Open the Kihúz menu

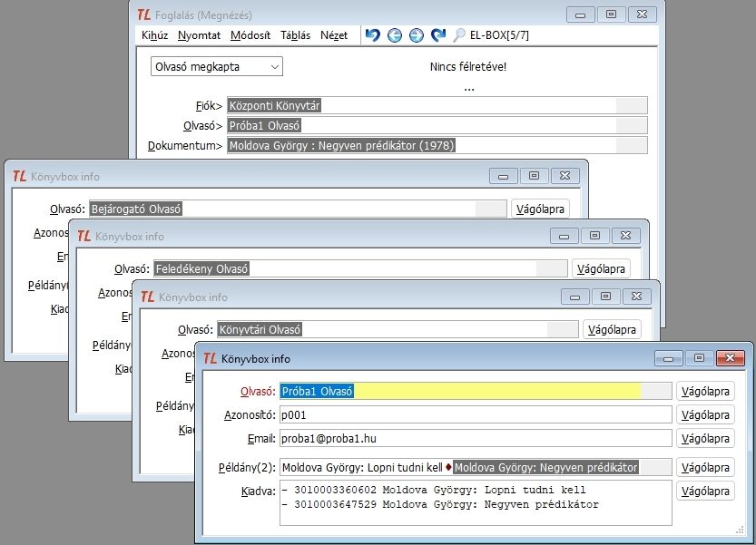pos(155,35)
